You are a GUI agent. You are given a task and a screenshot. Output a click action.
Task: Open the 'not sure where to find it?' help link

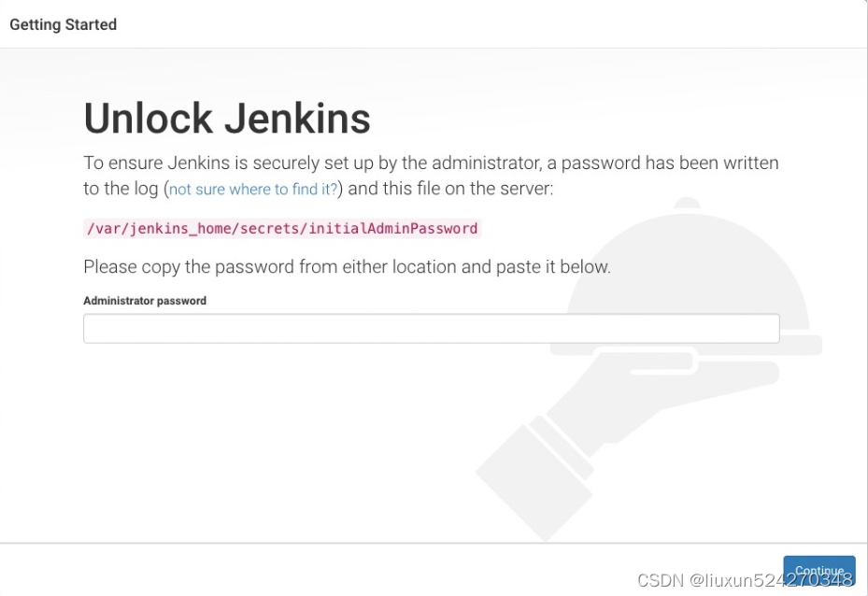(250, 189)
